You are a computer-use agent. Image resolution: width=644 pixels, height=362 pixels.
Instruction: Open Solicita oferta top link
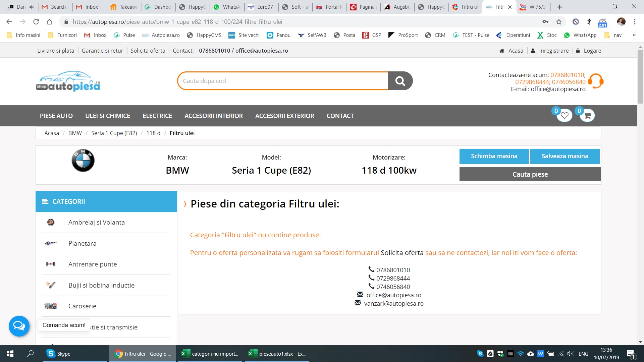(x=148, y=51)
